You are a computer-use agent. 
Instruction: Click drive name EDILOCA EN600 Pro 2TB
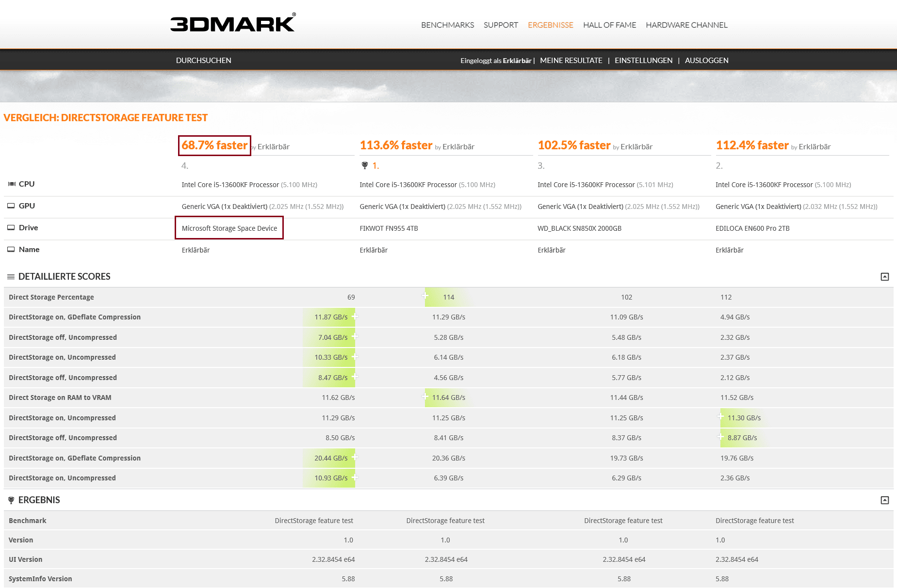tap(752, 228)
